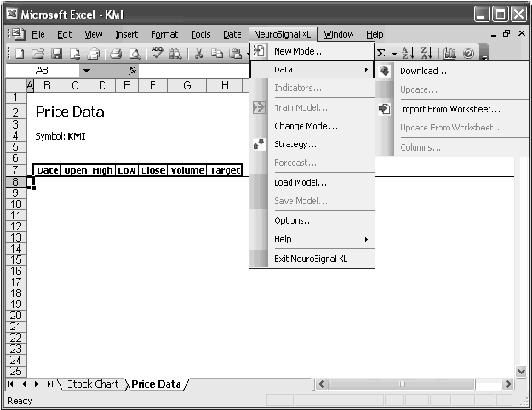Select Download in Data submenu
532x410 pixels.
[452, 70]
